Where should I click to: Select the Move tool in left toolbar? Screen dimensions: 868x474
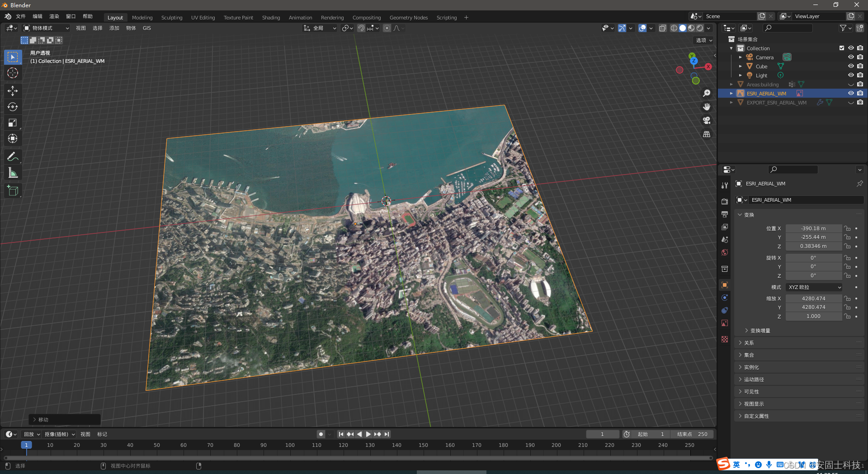click(13, 91)
